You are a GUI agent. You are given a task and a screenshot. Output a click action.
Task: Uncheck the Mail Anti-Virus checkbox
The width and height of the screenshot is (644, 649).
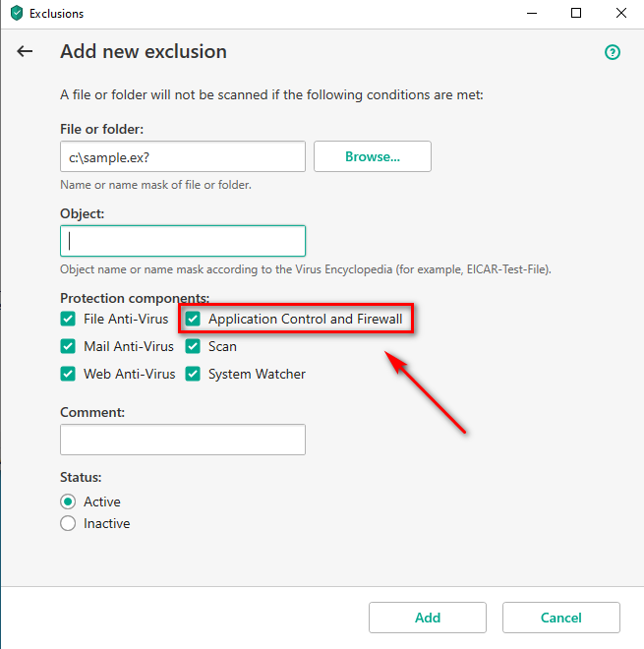[x=68, y=346]
